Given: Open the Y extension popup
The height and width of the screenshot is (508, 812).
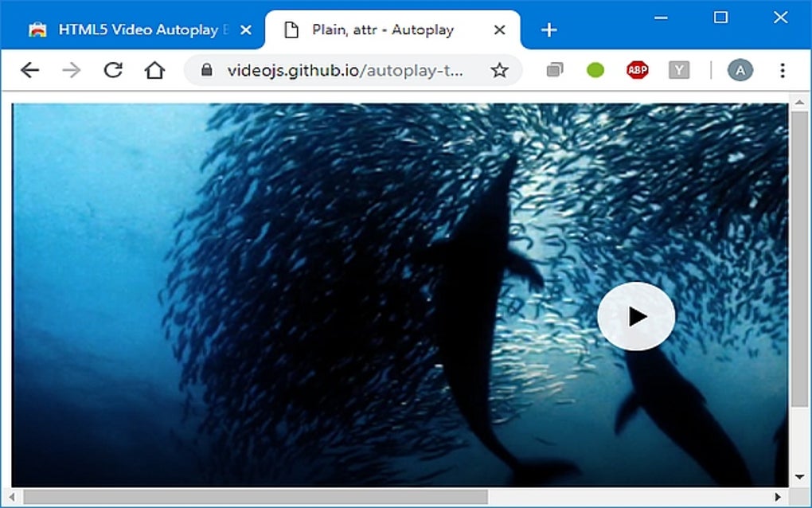Looking at the screenshot, I should coord(677,69).
